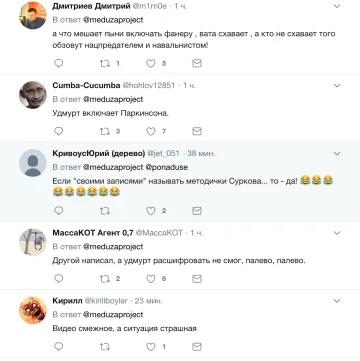
Task: View Дмитриев Дмитрий's profile avatar
Action: [33, 15]
